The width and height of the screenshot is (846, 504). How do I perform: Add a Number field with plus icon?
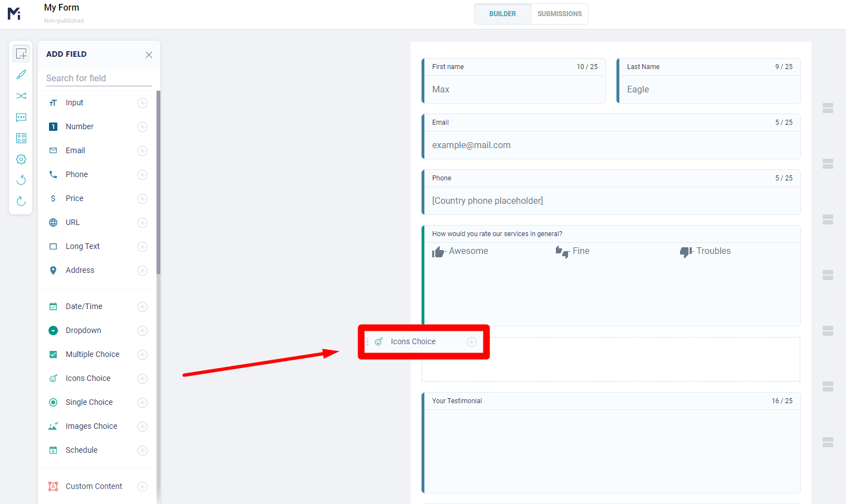pos(143,127)
